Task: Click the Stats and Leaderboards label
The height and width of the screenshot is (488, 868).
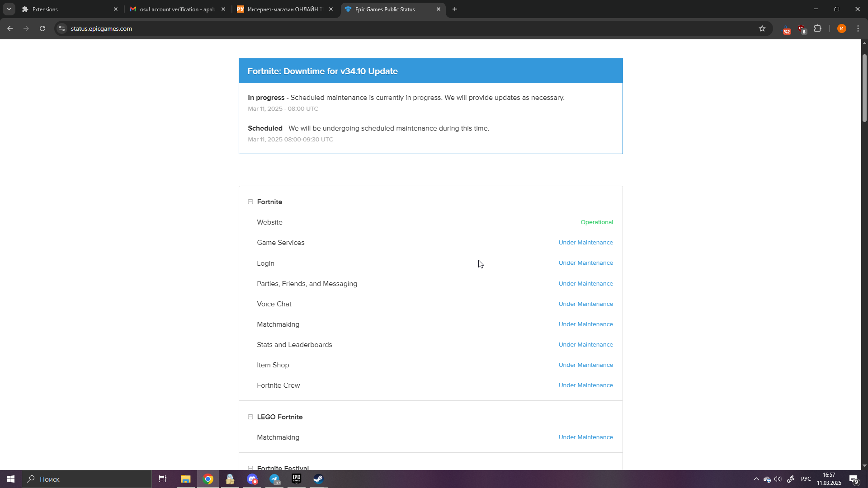Action: [x=294, y=345]
